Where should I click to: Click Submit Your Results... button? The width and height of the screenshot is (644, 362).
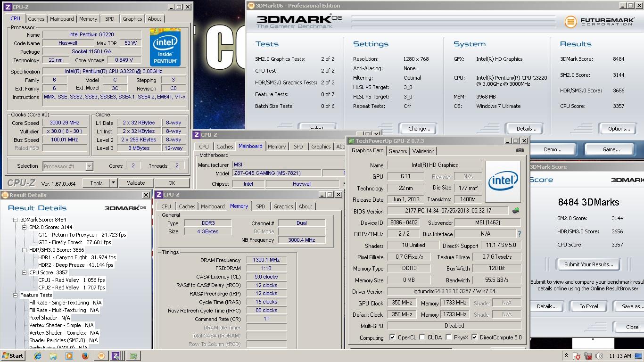click(589, 264)
